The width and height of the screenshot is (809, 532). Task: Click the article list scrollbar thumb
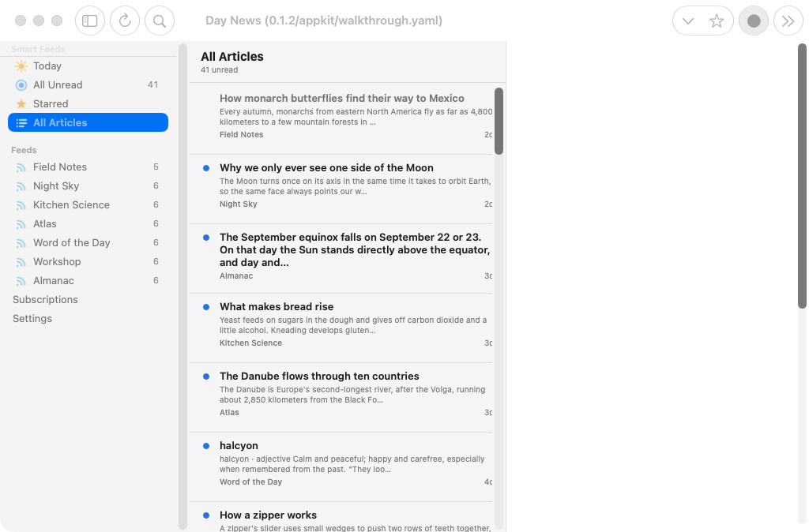499,121
